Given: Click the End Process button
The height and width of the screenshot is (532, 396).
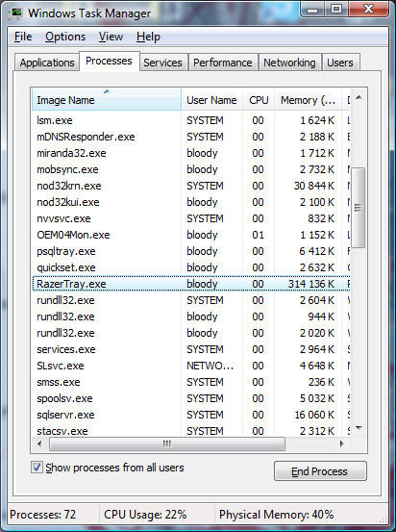Looking at the screenshot, I should pyautogui.click(x=320, y=471).
